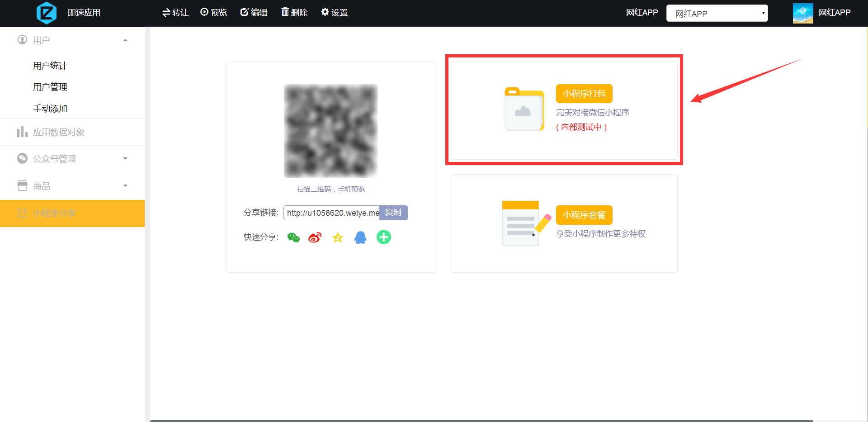Viewport: 868px width, 422px height.
Task: Click the 复制 copy button
Action: point(393,213)
